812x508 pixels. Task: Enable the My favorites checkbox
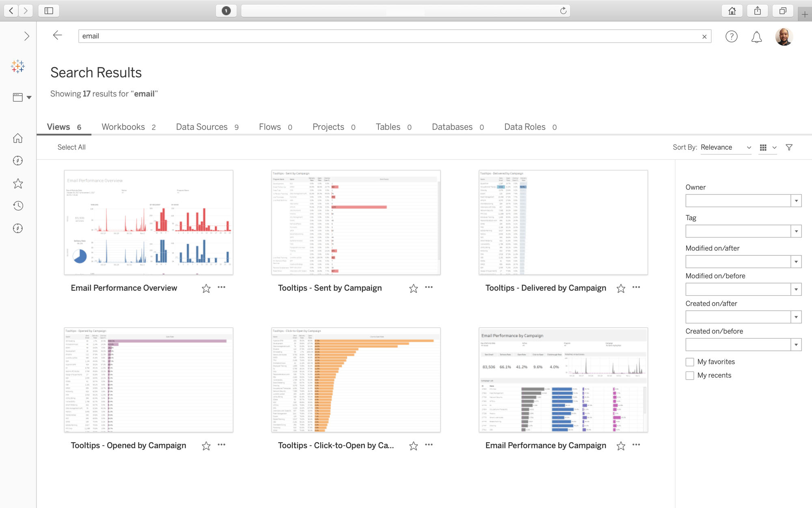pos(690,362)
